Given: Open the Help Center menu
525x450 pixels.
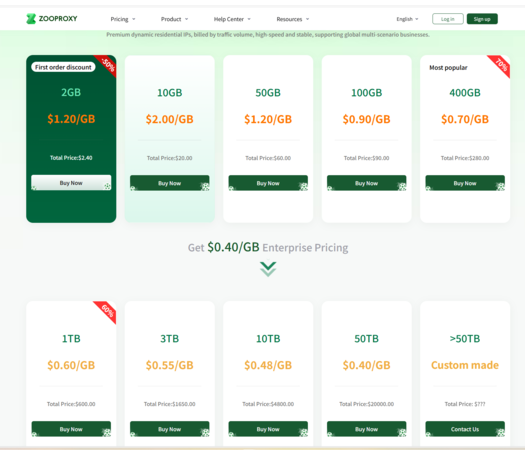Looking at the screenshot, I should click(x=232, y=19).
